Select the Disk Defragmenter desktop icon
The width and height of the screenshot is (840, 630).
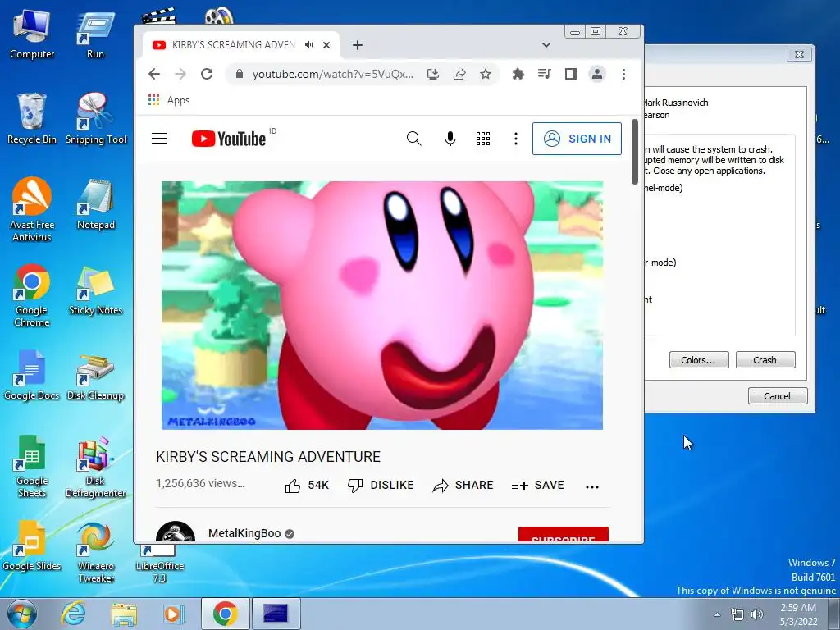[x=96, y=467]
